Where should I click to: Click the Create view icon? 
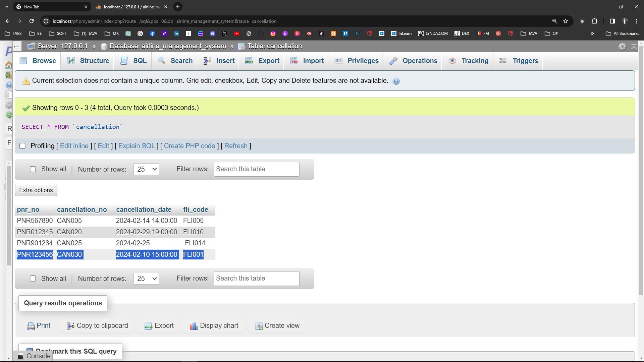point(259,326)
